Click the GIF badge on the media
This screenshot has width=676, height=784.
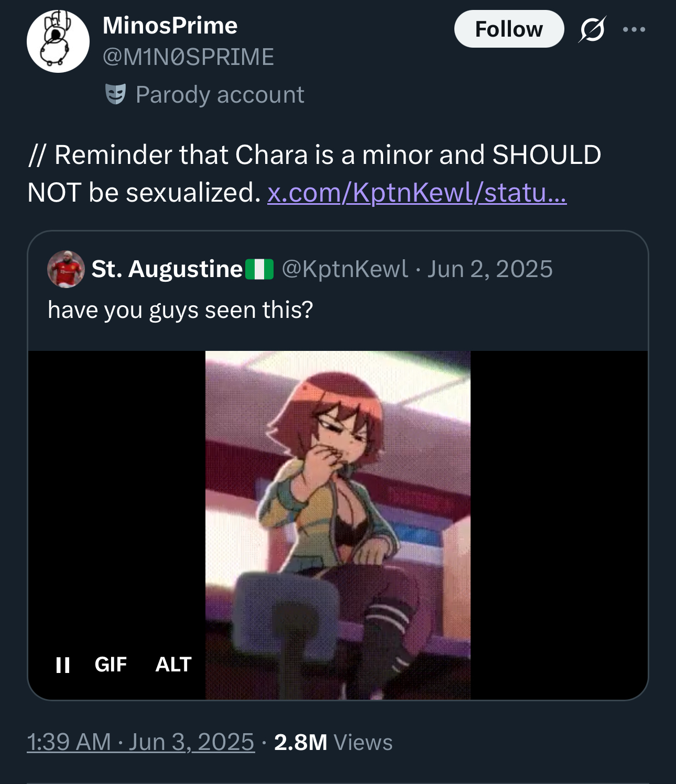111,665
